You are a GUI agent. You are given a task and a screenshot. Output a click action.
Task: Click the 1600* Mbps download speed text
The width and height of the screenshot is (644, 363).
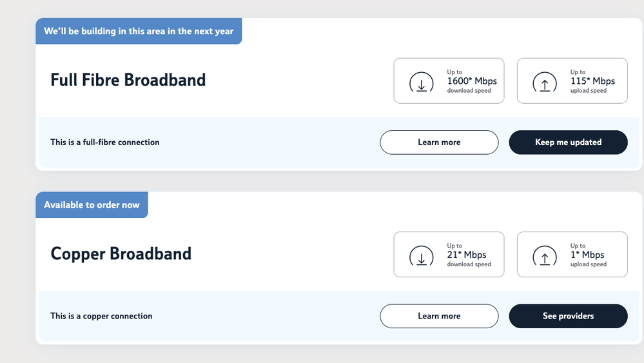pyautogui.click(x=472, y=81)
